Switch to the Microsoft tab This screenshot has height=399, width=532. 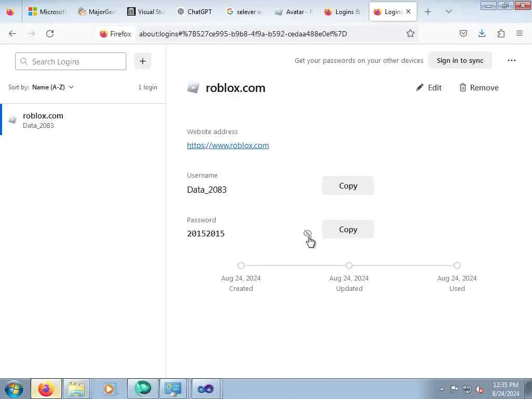[47, 12]
